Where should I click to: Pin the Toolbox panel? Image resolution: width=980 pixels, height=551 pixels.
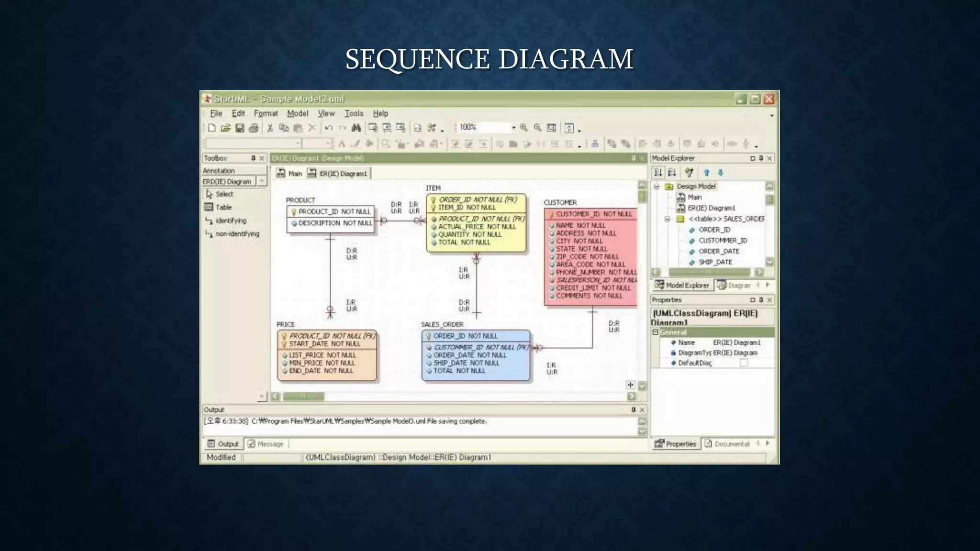pos(253,158)
